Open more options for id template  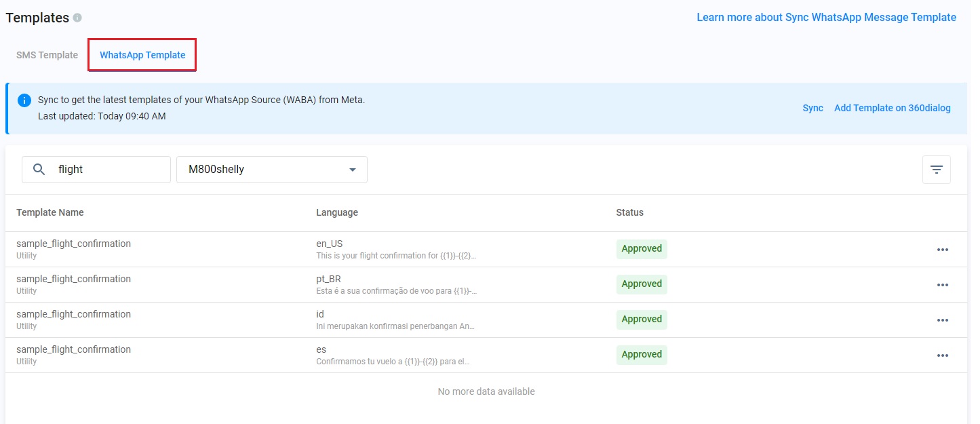942,320
